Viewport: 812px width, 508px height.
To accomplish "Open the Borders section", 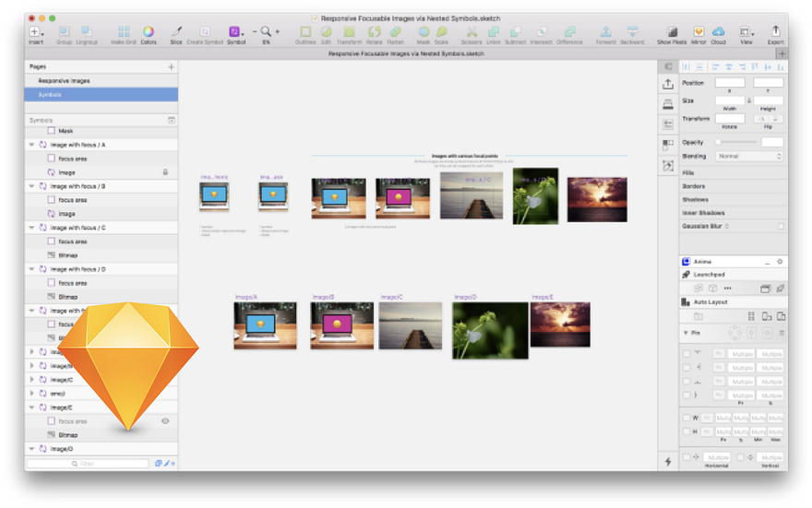I will (x=734, y=186).
